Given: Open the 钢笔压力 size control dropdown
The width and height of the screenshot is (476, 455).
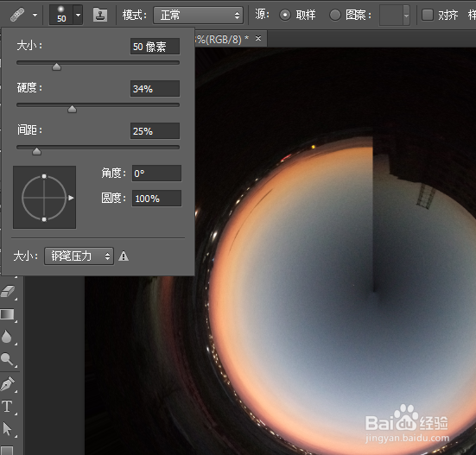Looking at the screenshot, I should [79, 256].
